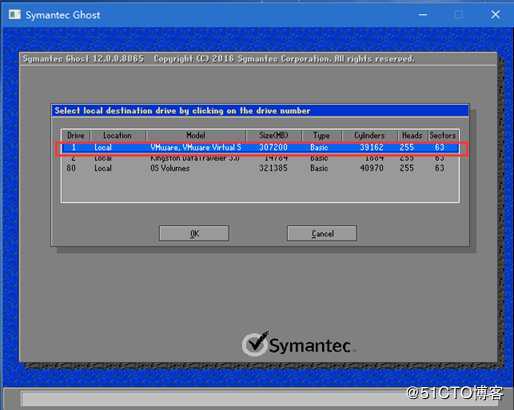Minimize the Symantec Ghost window
Screen dimensions: 514x410
click(423, 14)
